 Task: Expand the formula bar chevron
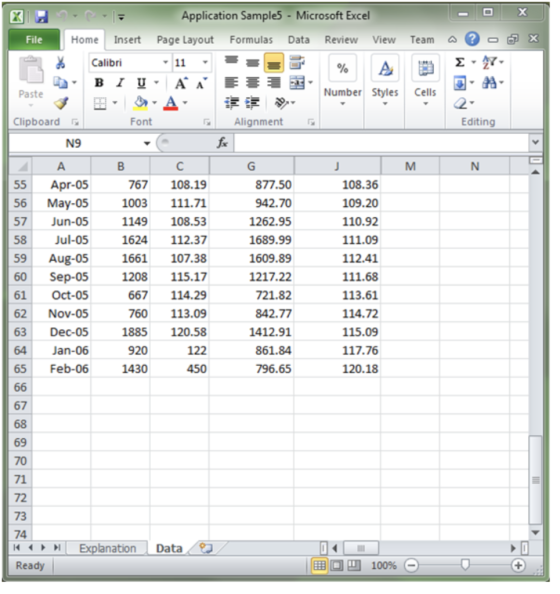tap(535, 142)
